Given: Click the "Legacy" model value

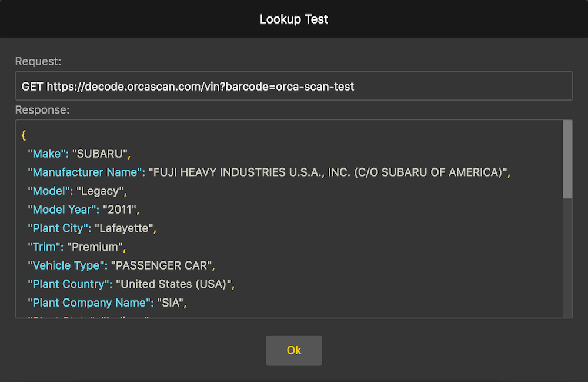Looking at the screenshot, I should pyautogui.click(x=100, y=191).
